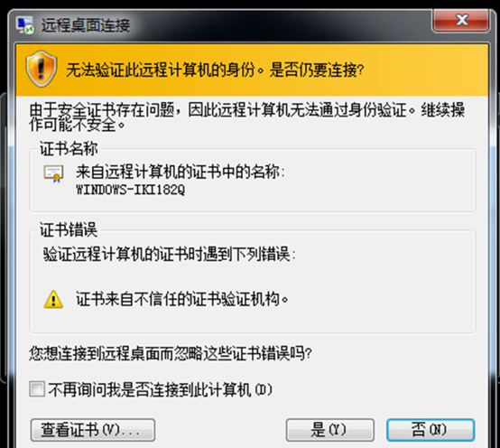Click the 验证远程计算机的证书时遇到下列错误 text

[170, 255]
